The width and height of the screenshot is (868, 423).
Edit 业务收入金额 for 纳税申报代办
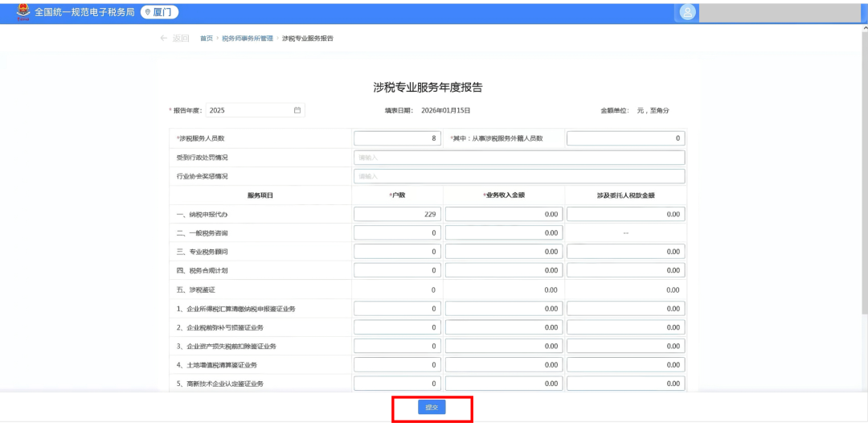click(x=504, y=214)
